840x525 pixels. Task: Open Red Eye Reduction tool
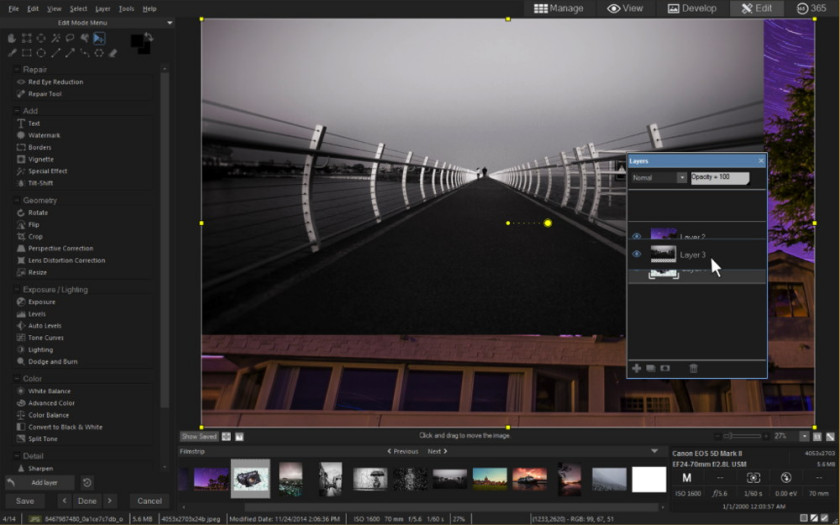pos(50,82)
